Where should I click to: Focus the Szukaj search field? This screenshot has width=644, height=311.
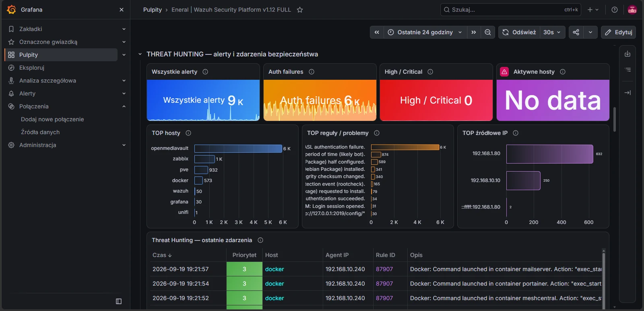[511, 10]
